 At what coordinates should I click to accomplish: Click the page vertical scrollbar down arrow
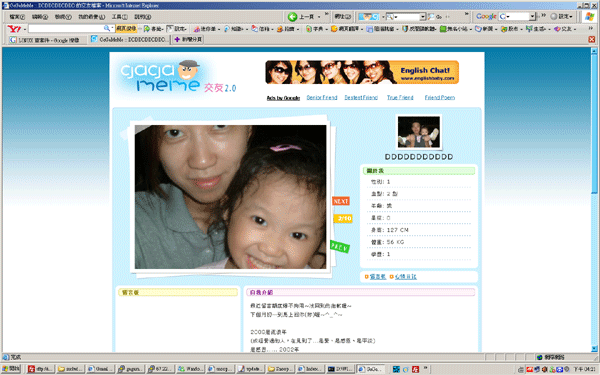pos(594,349)
